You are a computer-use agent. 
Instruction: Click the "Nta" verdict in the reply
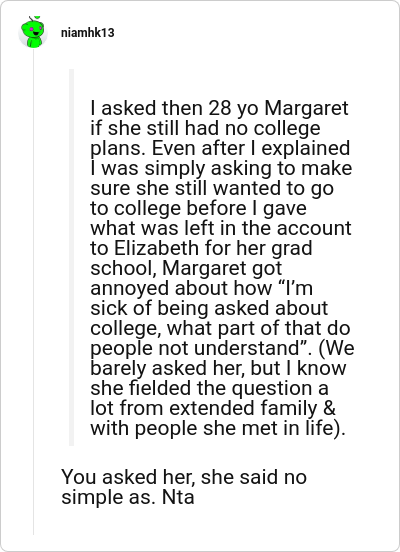point(178,497)
